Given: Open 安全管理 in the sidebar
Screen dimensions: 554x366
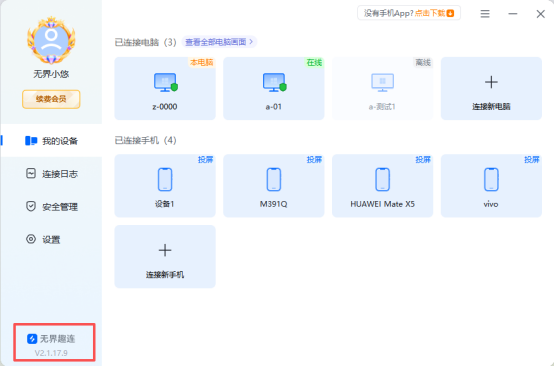Looking at the screenshot, I should [51, 206].
